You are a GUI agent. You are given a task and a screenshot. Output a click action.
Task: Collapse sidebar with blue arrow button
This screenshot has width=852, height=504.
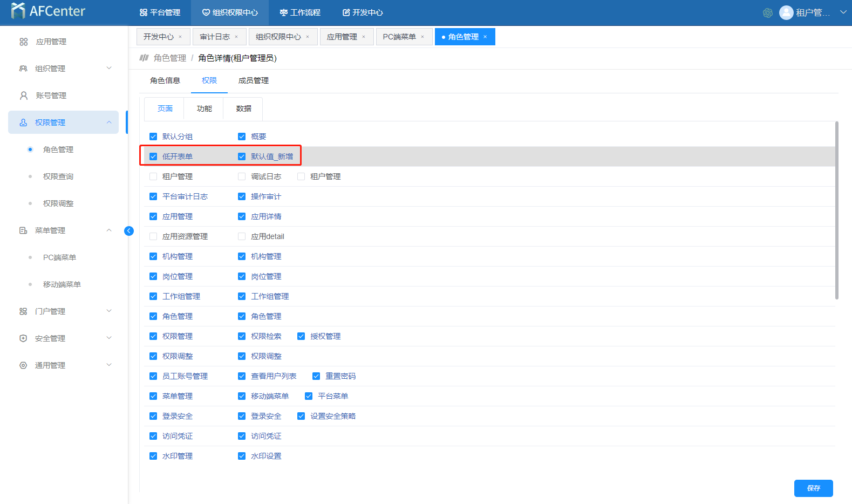(129, 231)
